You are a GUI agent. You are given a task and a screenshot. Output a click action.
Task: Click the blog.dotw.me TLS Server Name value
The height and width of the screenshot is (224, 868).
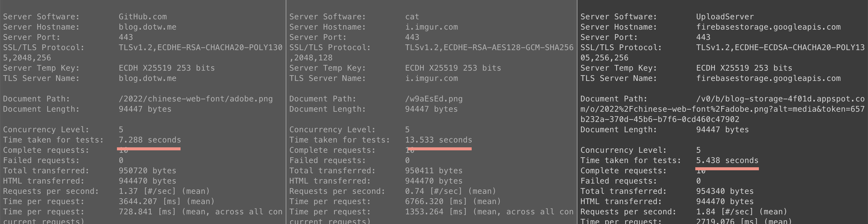click(147, 78)
